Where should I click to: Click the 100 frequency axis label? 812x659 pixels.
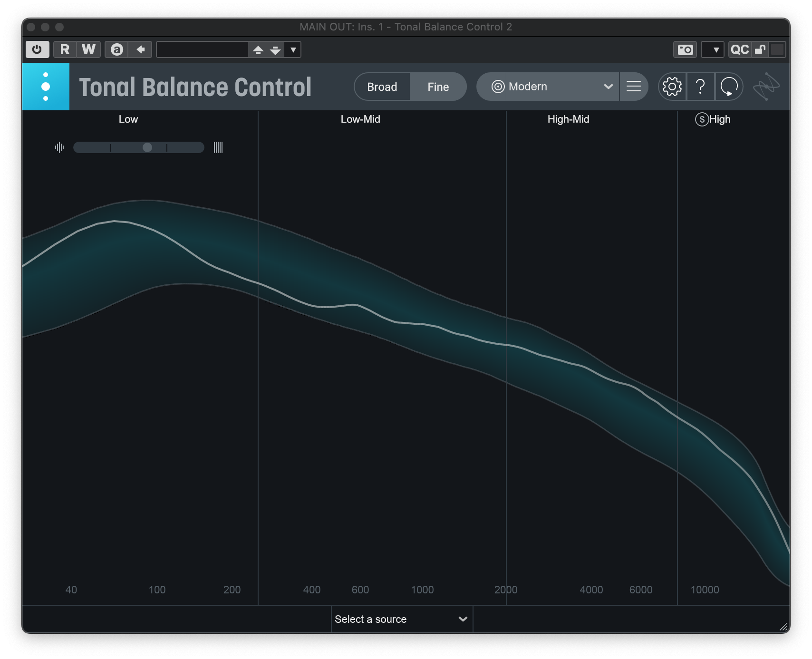(157, 590)
